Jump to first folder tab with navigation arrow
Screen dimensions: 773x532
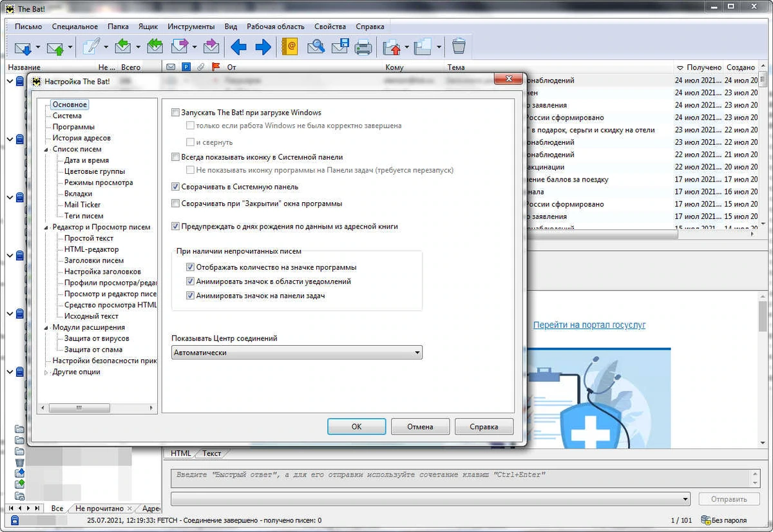10,508
